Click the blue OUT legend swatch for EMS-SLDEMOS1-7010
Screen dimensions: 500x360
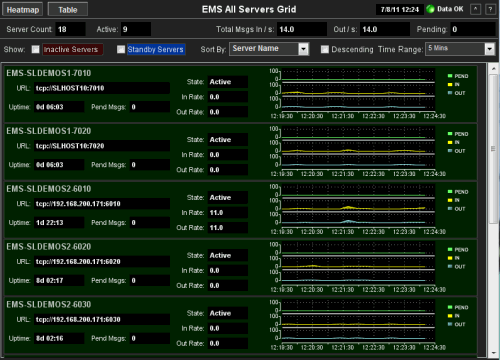[x=450, y=93]
